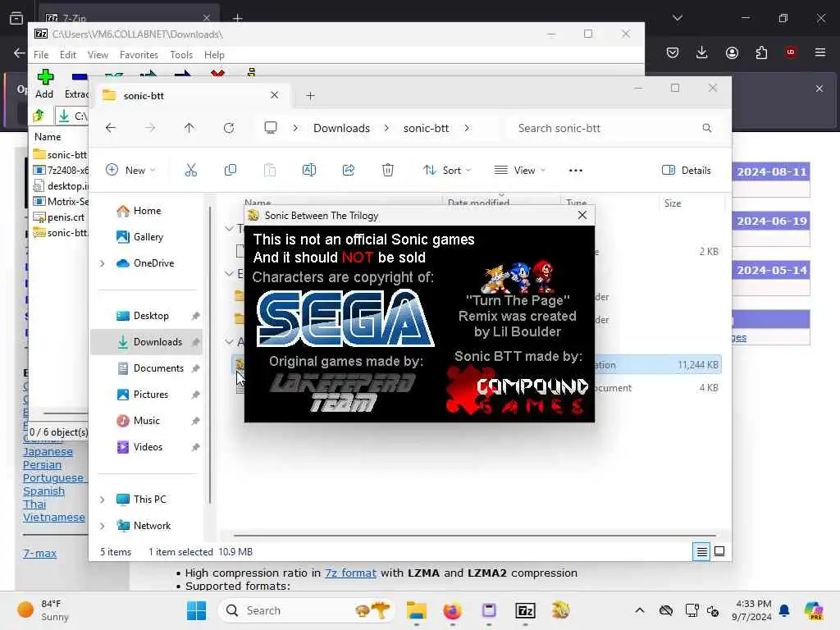Open Firefox account profile icon
This screenshot has height=630, width=840.
(x=732, y=52)
